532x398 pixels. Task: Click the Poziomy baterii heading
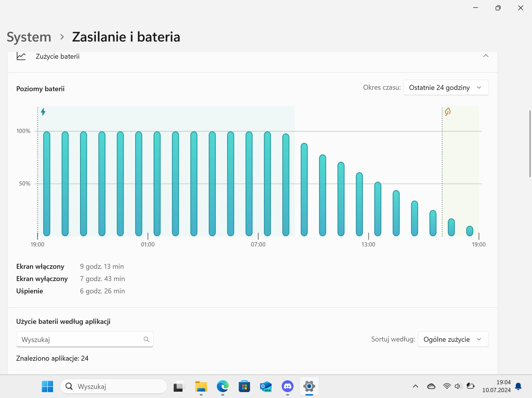pyautogui.click(x=40, y=89)
